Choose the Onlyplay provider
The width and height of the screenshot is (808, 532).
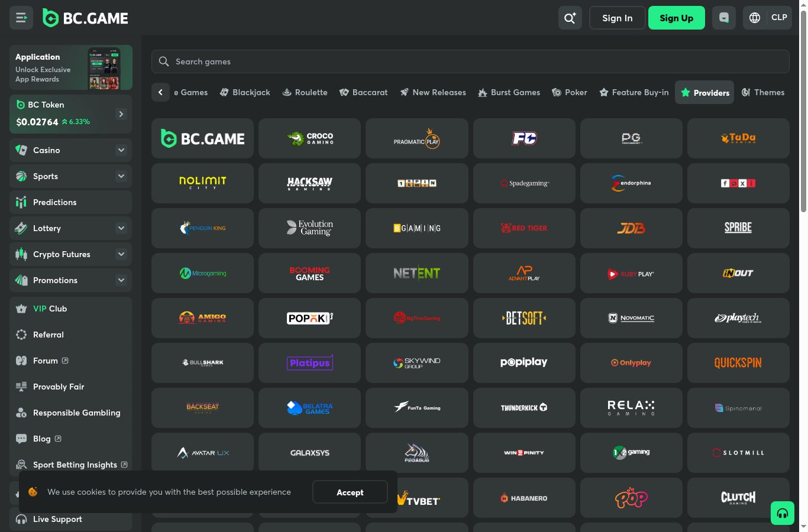point(631,363)
